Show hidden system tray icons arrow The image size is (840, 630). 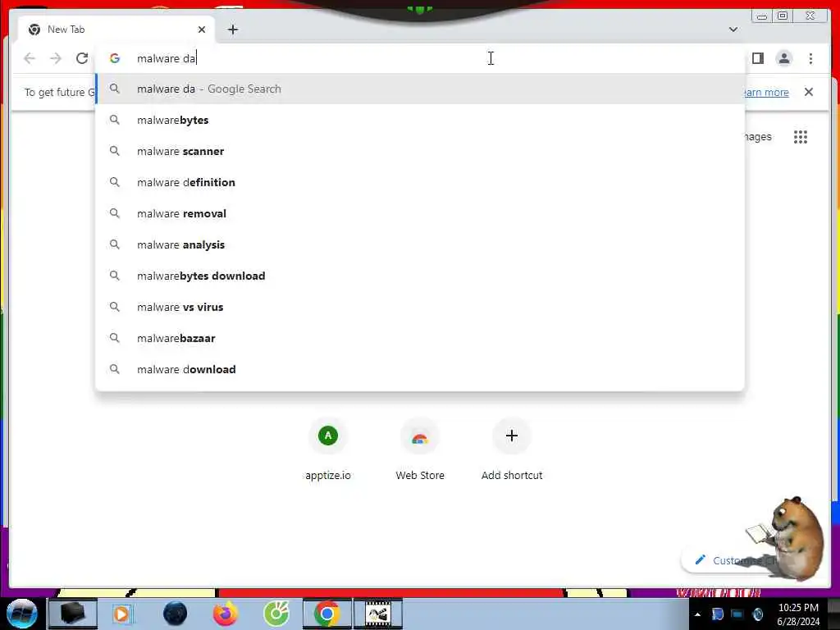click(x=697, y=614)
